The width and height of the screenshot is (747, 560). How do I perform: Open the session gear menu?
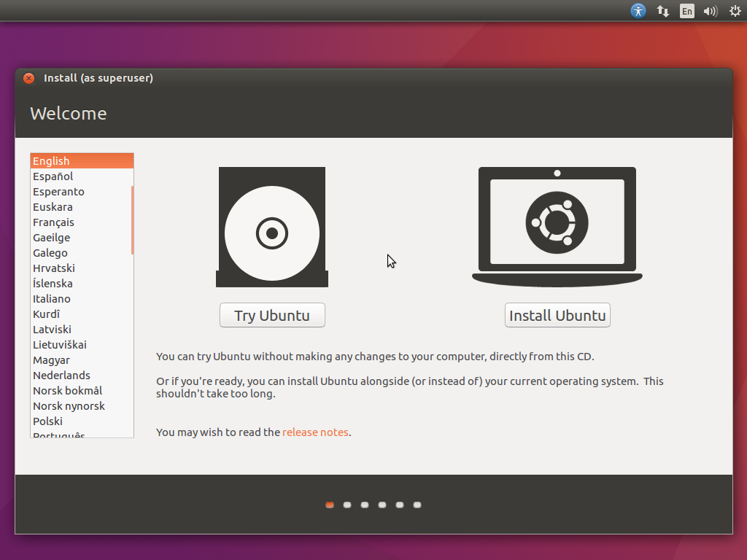(x=734, y=11)
